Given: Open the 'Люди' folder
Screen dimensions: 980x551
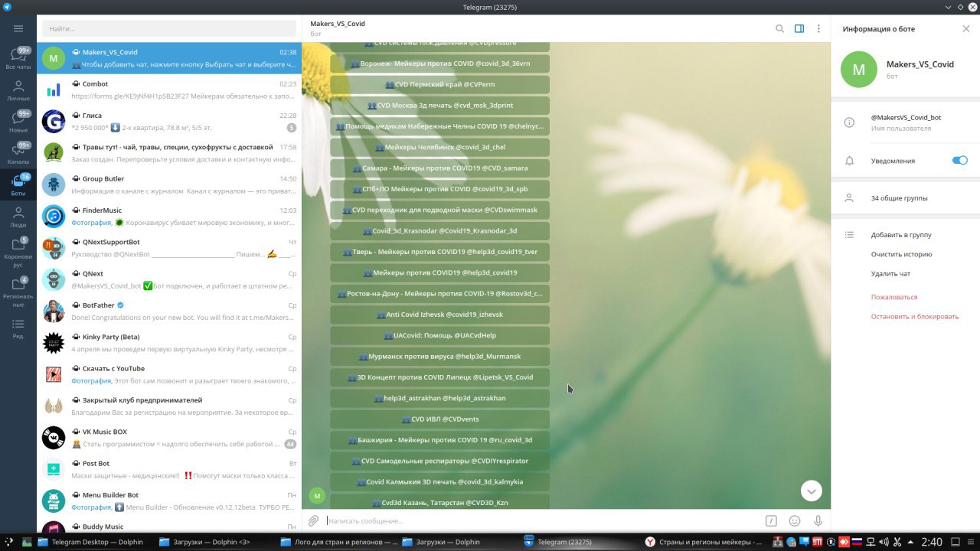Looking at the screenshot, I should pyautogui.click(x=18, y=217).
